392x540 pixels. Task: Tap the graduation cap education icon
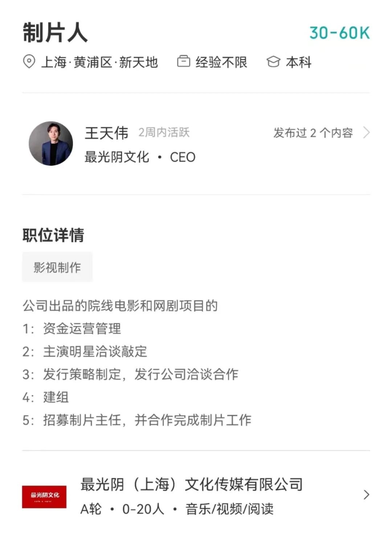[x=273, y=62]
